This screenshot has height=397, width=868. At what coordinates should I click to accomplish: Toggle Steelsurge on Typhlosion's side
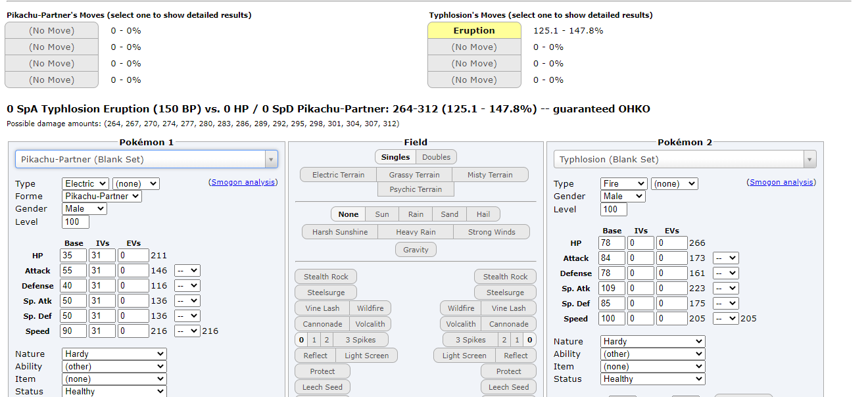click(x=505, y=292)
